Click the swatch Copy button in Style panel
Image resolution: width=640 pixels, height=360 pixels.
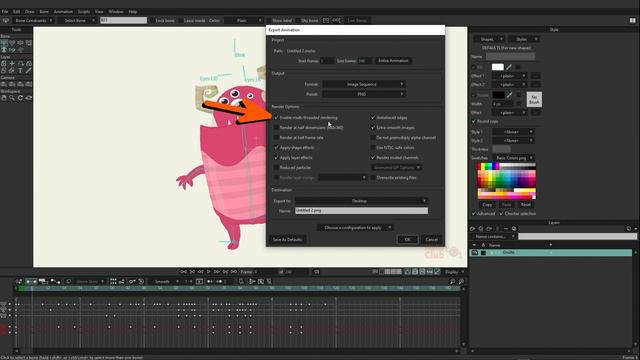487,204
